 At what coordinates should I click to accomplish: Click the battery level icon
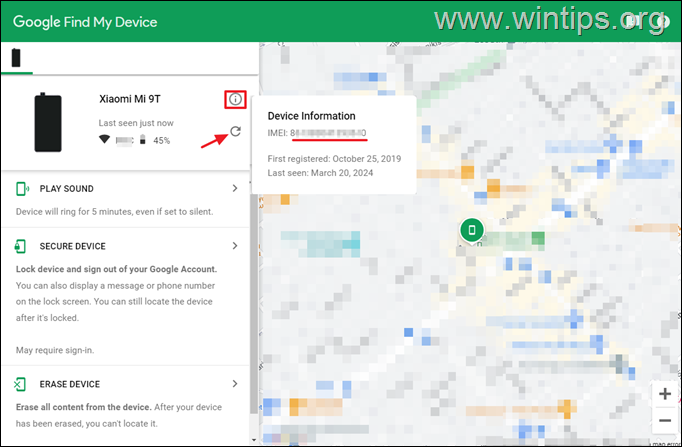142,140
